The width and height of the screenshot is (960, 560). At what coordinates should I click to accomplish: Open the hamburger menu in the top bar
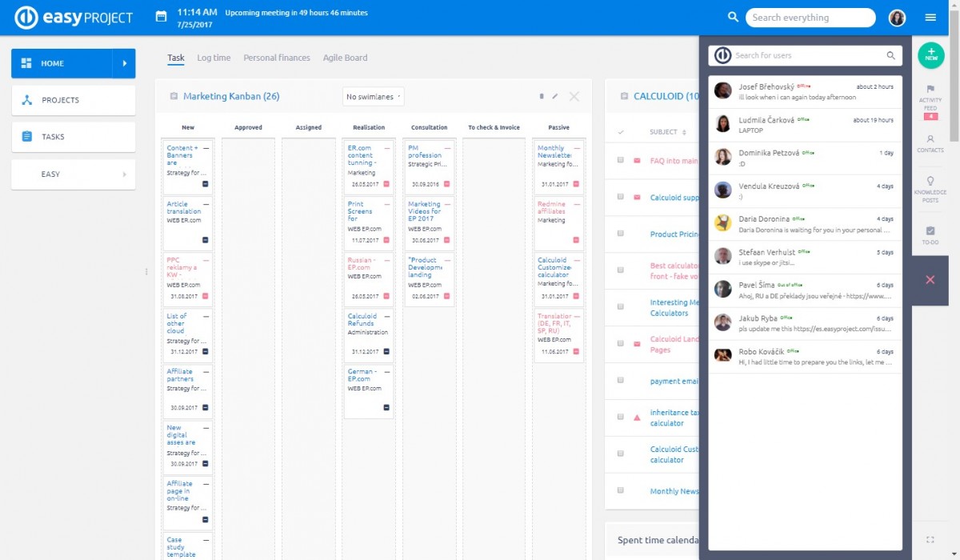click(x=930, y=18)
